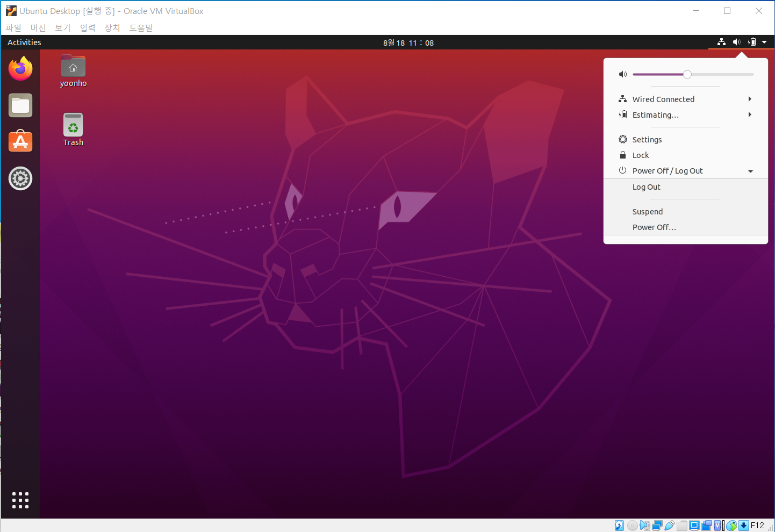The image size is (775, 532).
Task: Open the 입력 menu
Action: point(88,27)
